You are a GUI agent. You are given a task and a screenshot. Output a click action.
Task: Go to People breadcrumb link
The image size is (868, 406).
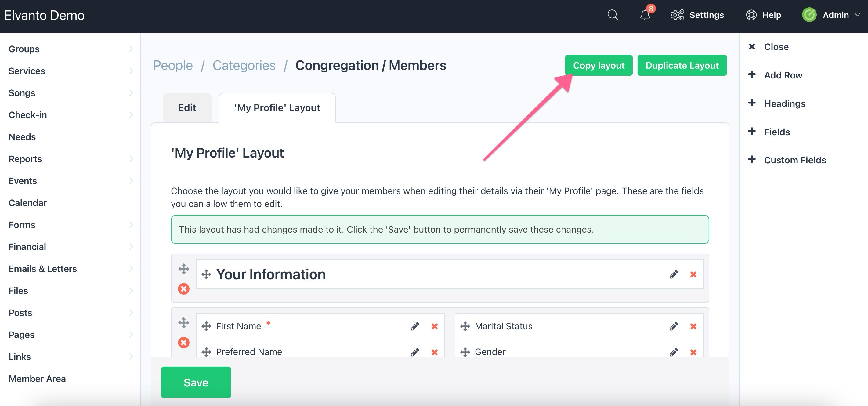[x=173, y=65]
